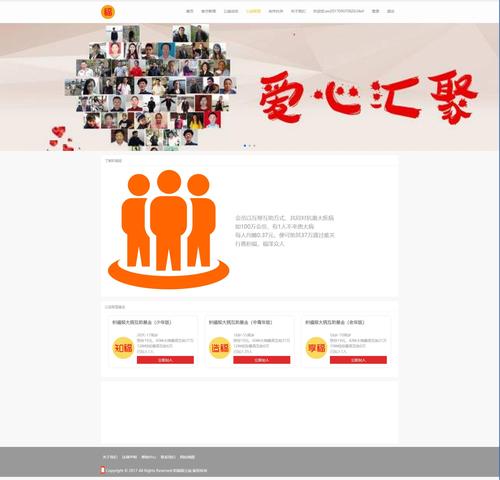The height and width of the screenshot is (480, 500).
Task: Select the first carousel indicator dot
Action: click(x=245, y=146)
